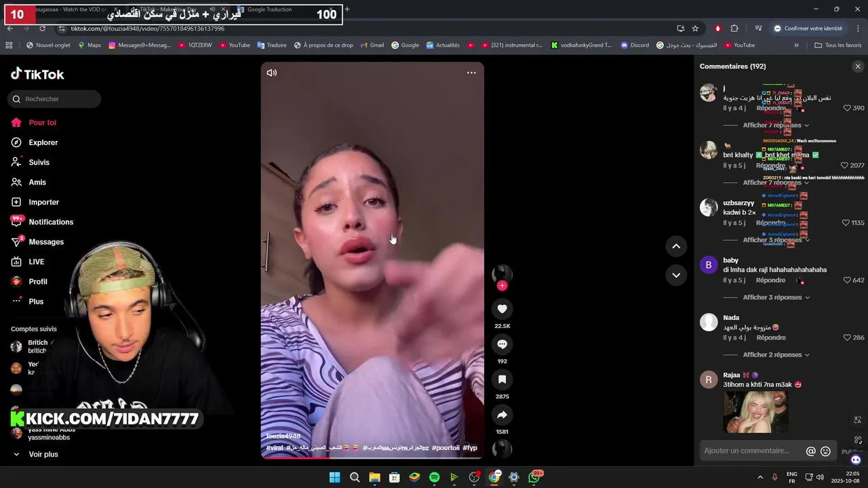Open Rajaa's comment image thumbnail
This screenshot has width=868, height=488.
(x=755, y=412)
